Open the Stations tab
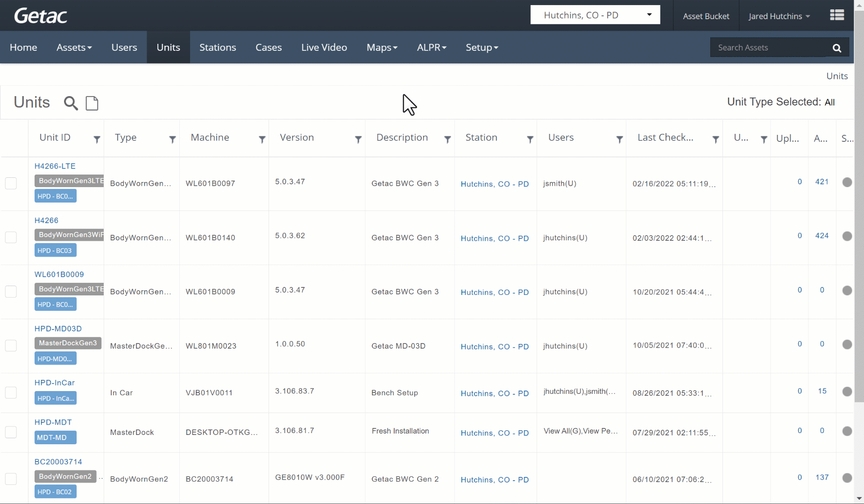 [218, 48]
